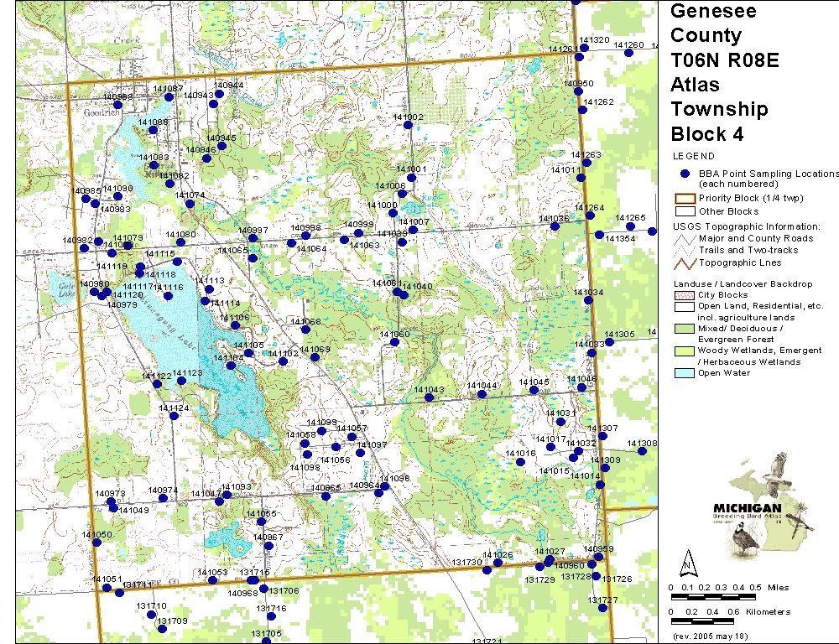This screenshot has width=839, height=644.
Task: Click point marker 141308
Action: click(642, 451)
